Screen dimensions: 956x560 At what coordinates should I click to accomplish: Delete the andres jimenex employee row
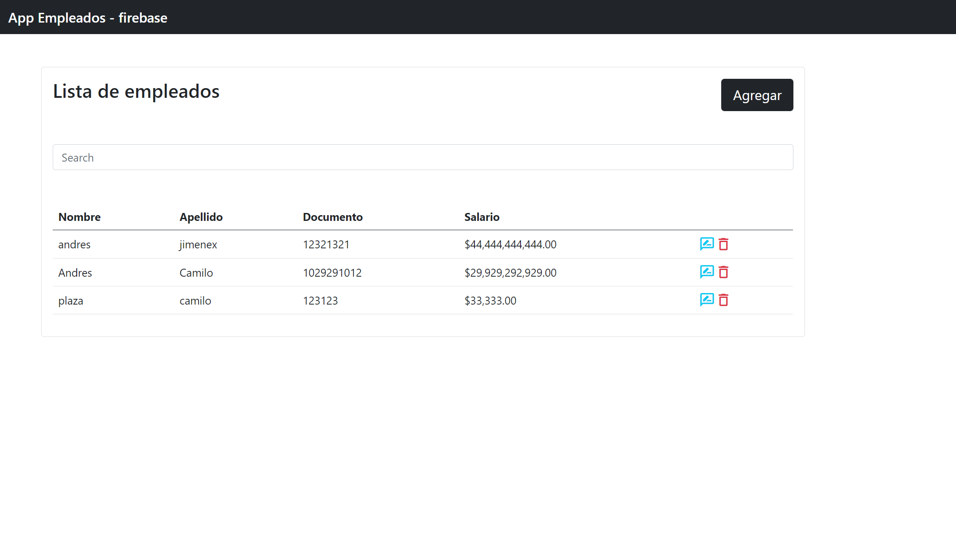pos(723,244)
